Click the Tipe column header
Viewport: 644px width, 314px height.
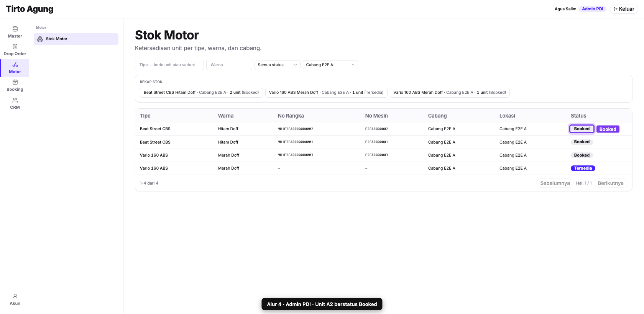coord(145,116)
